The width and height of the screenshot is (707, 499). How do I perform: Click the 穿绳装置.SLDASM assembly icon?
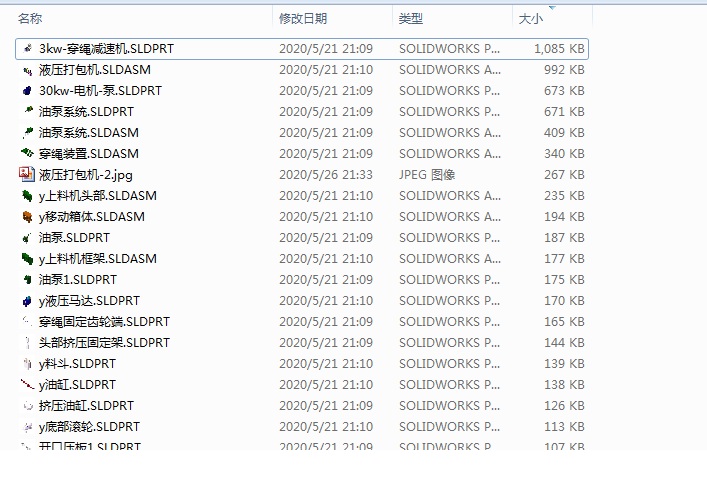tap(27, 154)
